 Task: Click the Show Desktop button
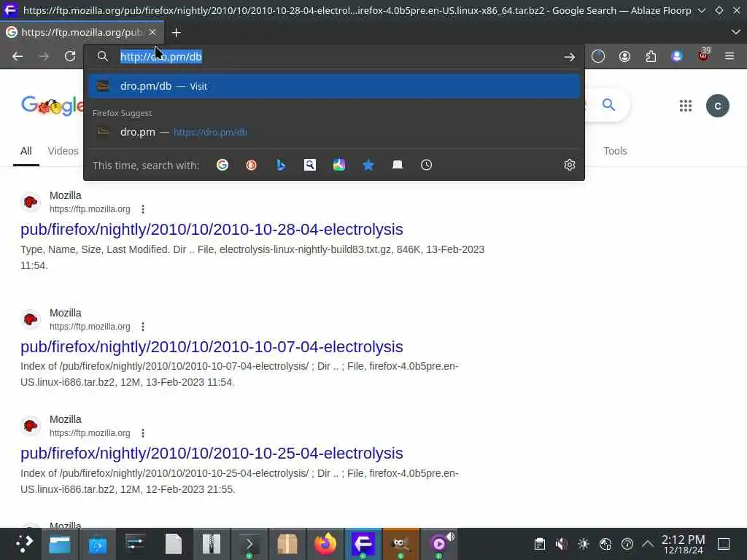[724, 544]
